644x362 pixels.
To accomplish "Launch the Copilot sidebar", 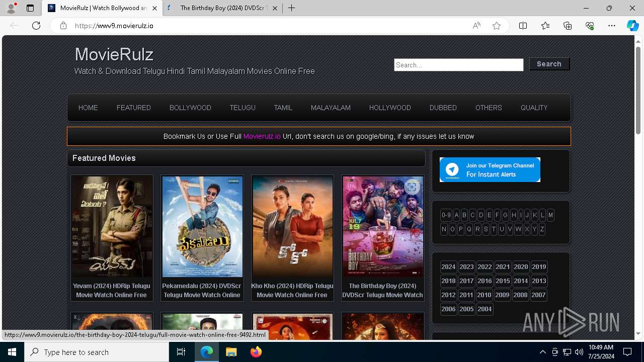I will click(632, 26).
